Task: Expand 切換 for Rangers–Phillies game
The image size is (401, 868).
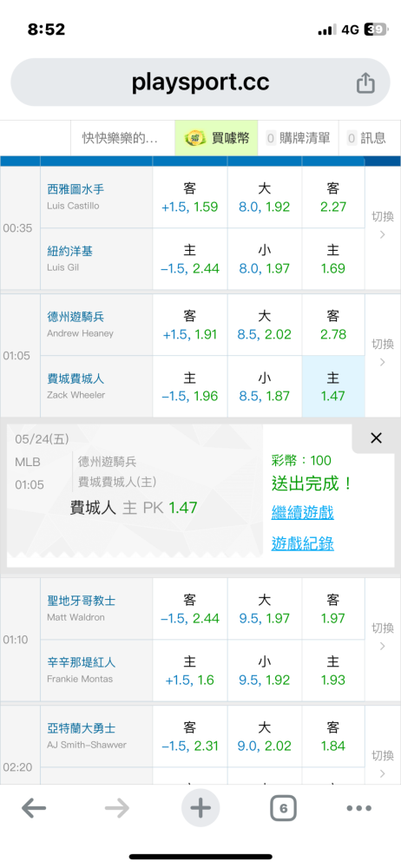Action: [x=382, y=352]
